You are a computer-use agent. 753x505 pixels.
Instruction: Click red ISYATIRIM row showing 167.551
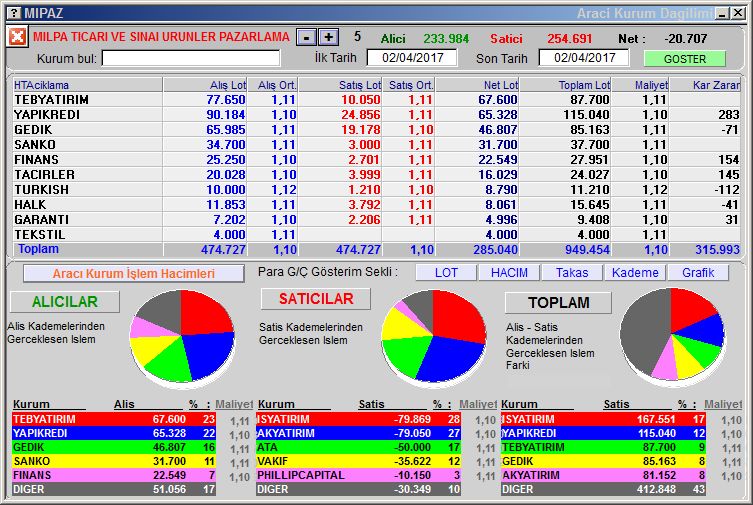click(603, 419)
